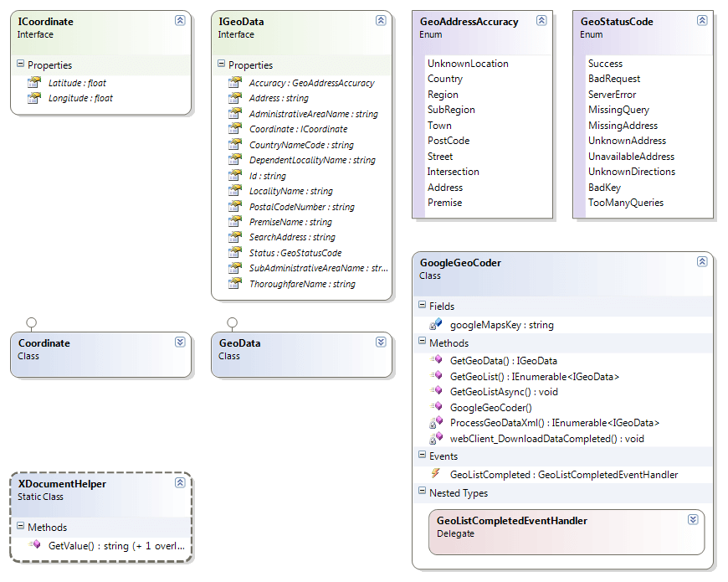Expand the GeoListCompletedEventHandler delegate box
728x582 pixels.
(x=693, y=519)
